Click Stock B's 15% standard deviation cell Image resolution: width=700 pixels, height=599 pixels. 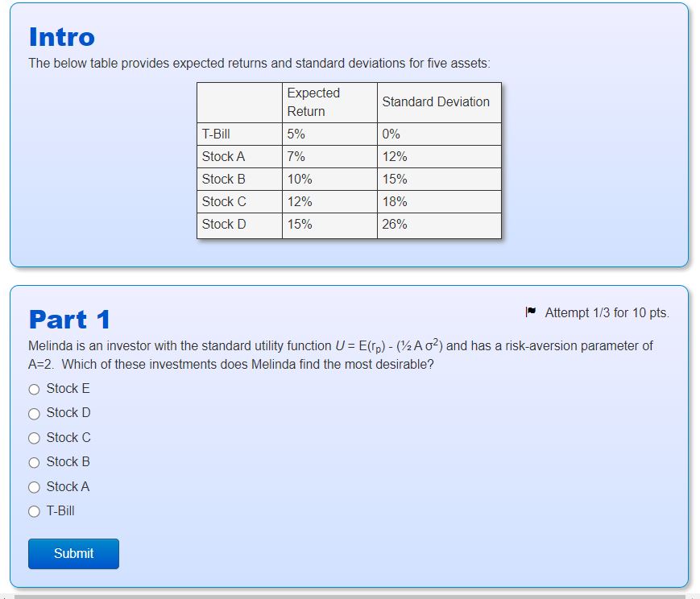439,179
